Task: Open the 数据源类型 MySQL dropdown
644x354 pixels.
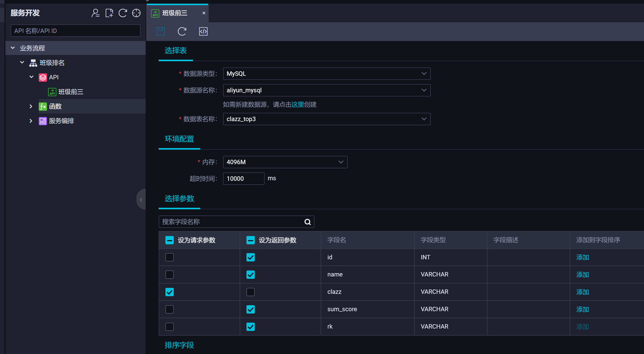Action: click(327, 74)
